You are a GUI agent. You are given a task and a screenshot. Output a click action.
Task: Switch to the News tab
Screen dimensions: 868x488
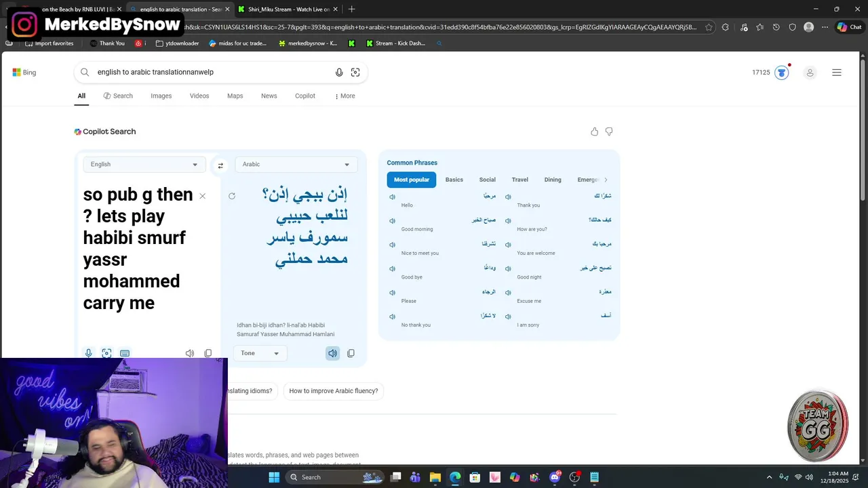click(269, 96)
